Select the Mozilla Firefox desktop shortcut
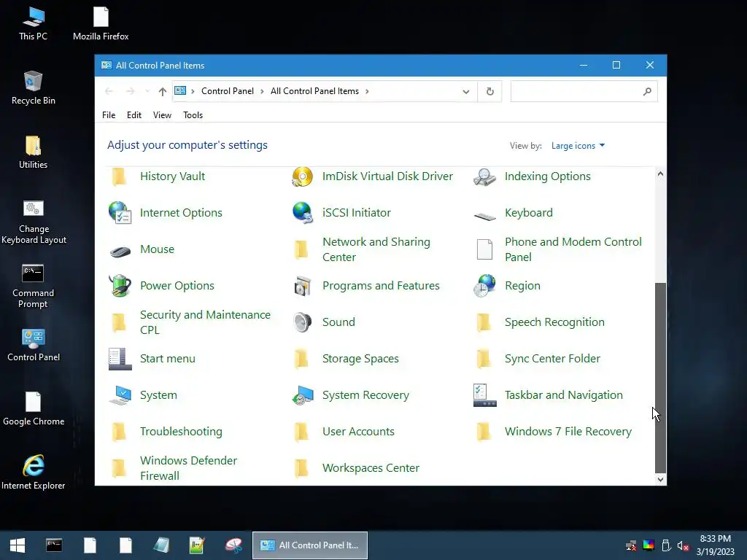 coord(101,24)
